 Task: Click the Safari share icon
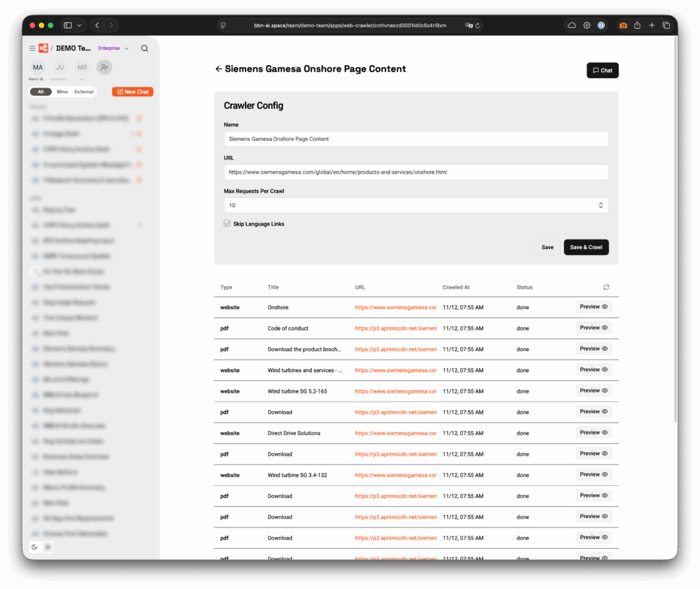(637, 25)
